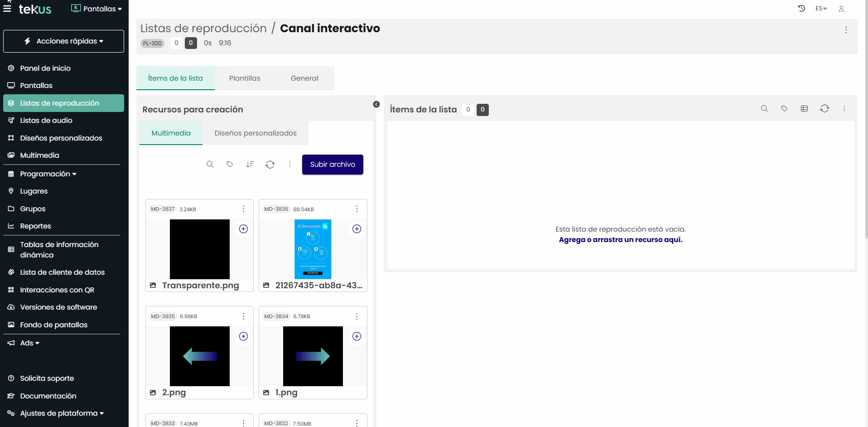Add Transparente.png to the list with plus icon
The width and height of the screenshot is (868, 427).
[x=243, y=229]
